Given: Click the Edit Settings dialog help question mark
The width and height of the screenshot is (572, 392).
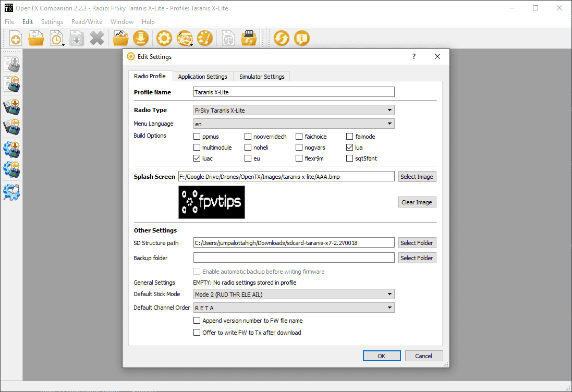Looking at the screenshot, I should (x=413, y=56).
